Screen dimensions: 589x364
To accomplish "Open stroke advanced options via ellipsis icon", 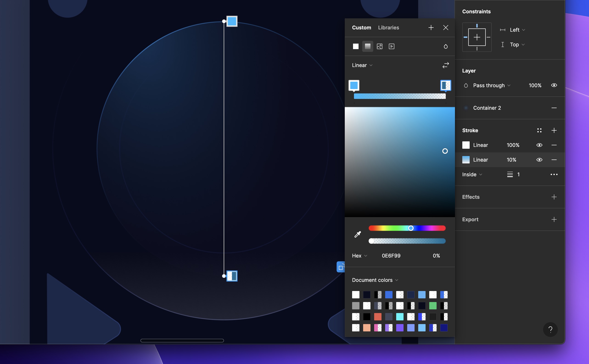I will pos(554,174).
